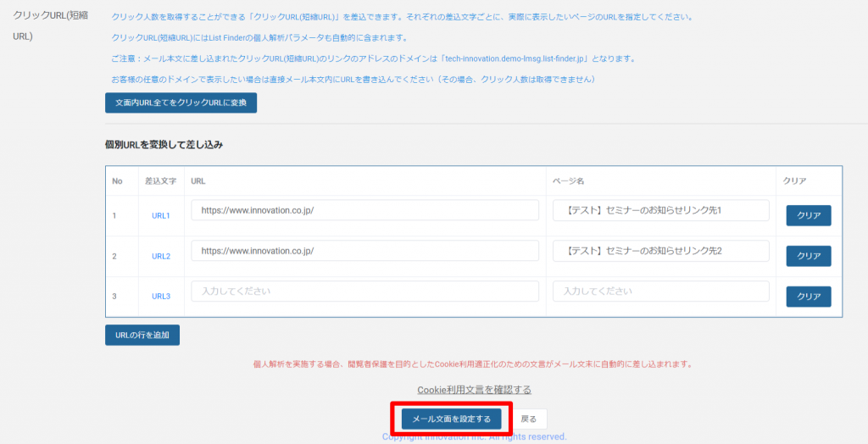
Task: Clear row 1 with クリア button
Action: [809, 215]
